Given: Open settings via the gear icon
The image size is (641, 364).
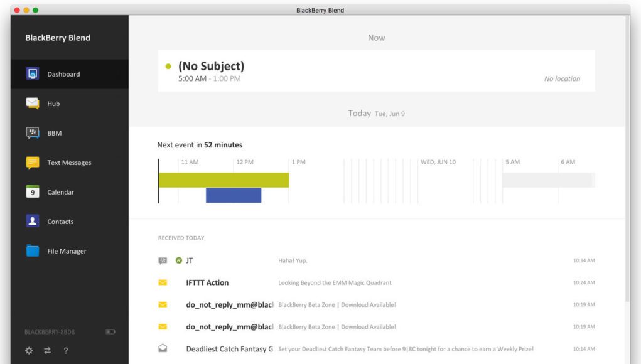Looking at the screenshot, I should tap(29, 351).
